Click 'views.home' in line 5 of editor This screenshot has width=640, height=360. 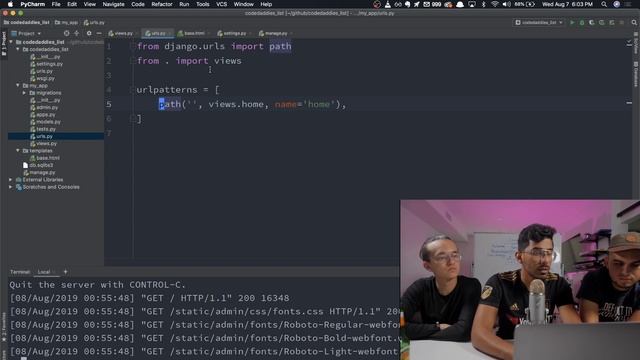[x=236, y=104]
